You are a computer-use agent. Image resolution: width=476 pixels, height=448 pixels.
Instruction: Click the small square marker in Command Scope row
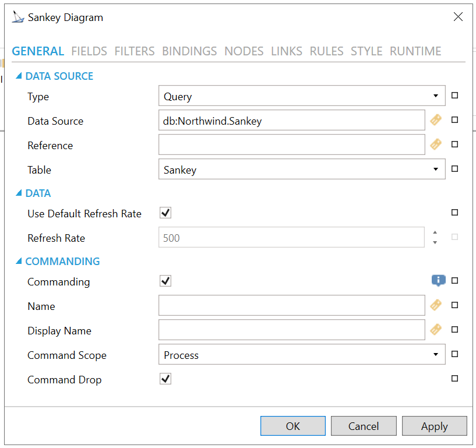pyautogui.click(x=455, y=354)
